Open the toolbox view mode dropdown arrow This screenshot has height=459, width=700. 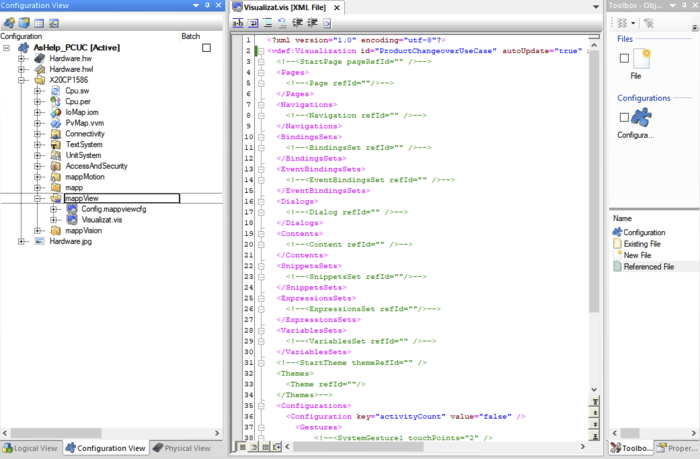(633, 23)
